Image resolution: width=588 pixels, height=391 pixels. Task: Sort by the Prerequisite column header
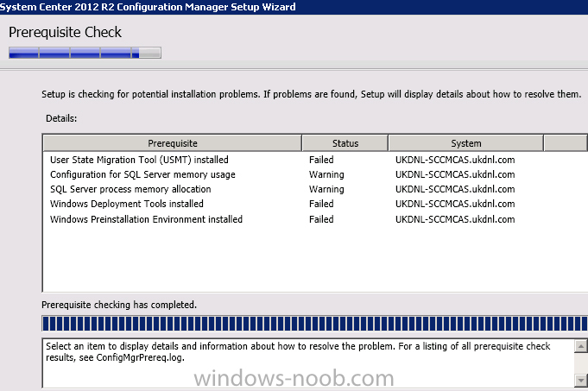coord(173,143)
